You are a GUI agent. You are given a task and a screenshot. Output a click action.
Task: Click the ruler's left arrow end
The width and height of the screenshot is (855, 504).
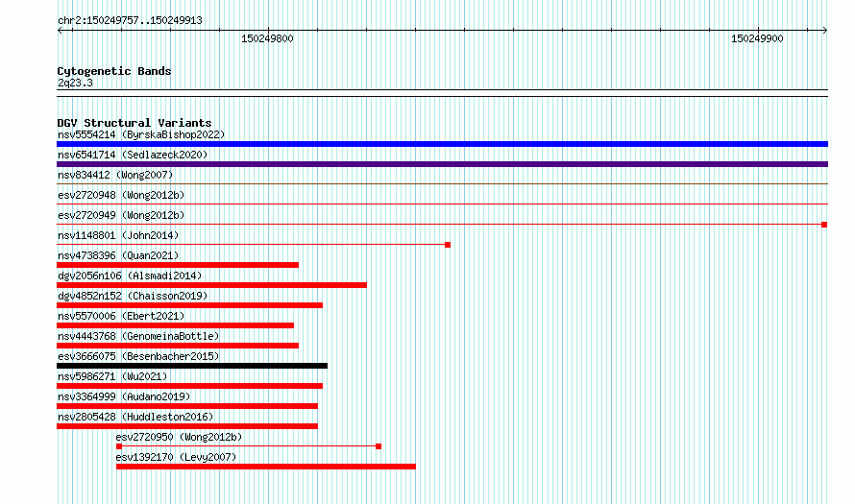60,31
